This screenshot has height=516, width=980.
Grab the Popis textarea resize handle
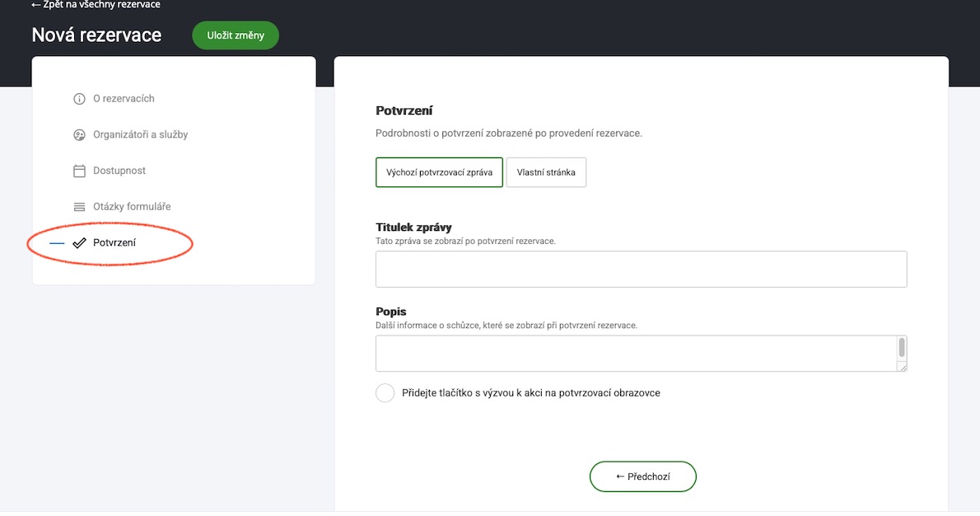point(903,367)
